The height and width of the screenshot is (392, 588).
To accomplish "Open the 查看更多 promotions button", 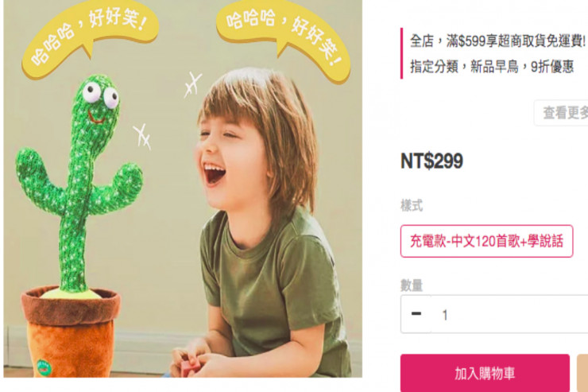I will (x=561, y=113).
